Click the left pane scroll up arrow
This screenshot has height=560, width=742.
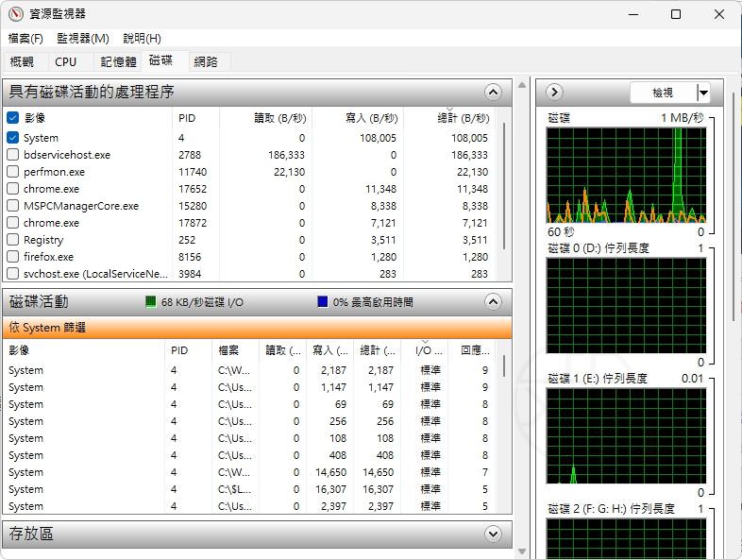[x=522, y=85]
